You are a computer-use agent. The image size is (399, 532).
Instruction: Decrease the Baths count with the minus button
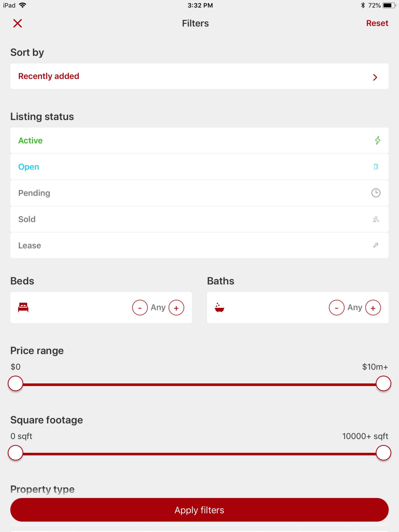point(336,308)
